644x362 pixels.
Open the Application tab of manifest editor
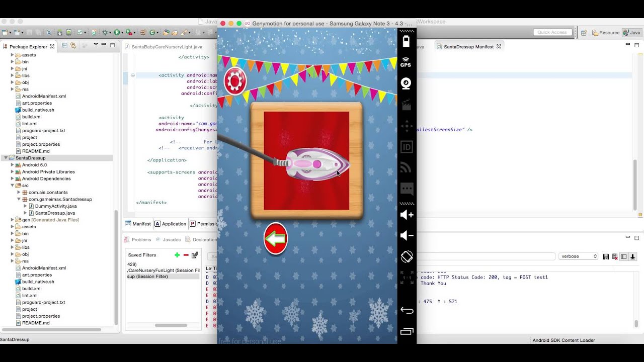[171, 224]
